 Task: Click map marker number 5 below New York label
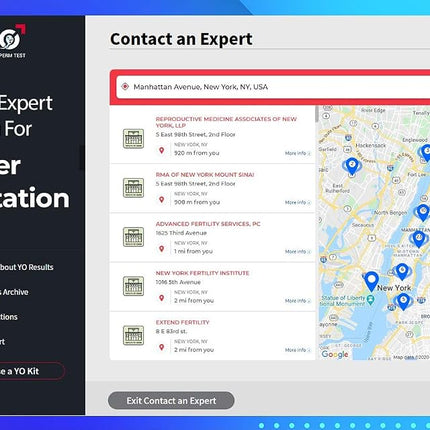click(403, 301)
